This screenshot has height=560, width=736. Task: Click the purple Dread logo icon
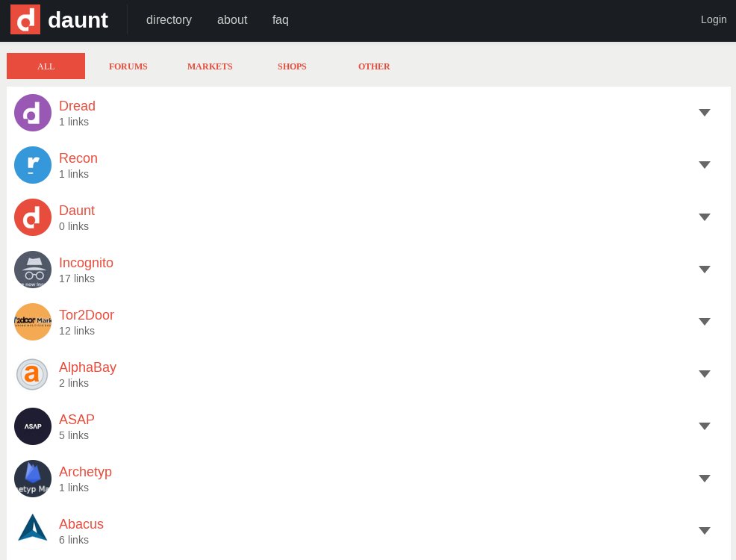tap(32, 113)
